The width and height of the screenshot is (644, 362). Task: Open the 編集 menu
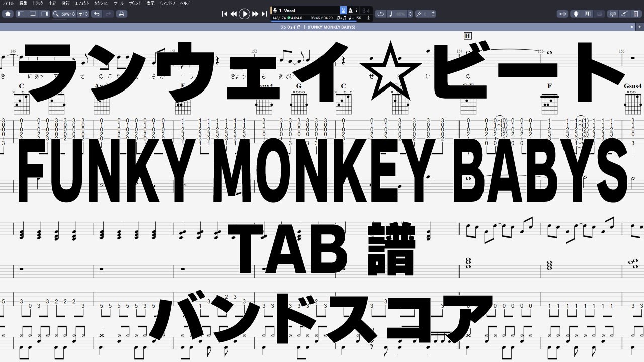(23, 3)
